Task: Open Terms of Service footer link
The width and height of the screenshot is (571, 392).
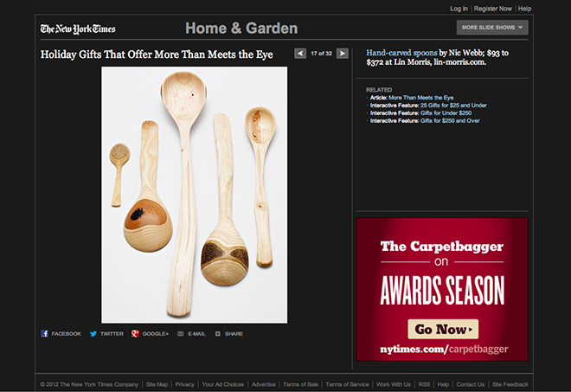Action: 347,384
